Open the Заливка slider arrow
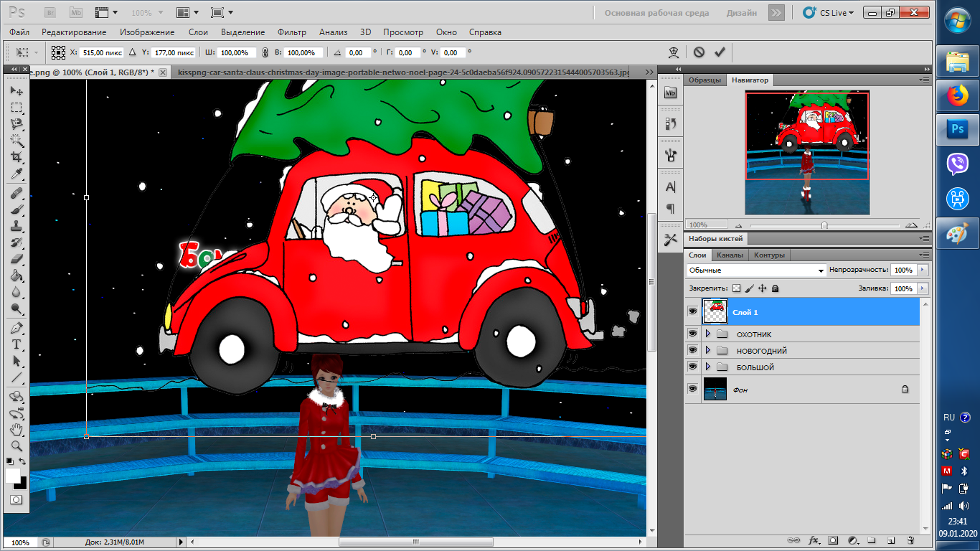Viewport: 980px width, 551px height. (922, 288)
